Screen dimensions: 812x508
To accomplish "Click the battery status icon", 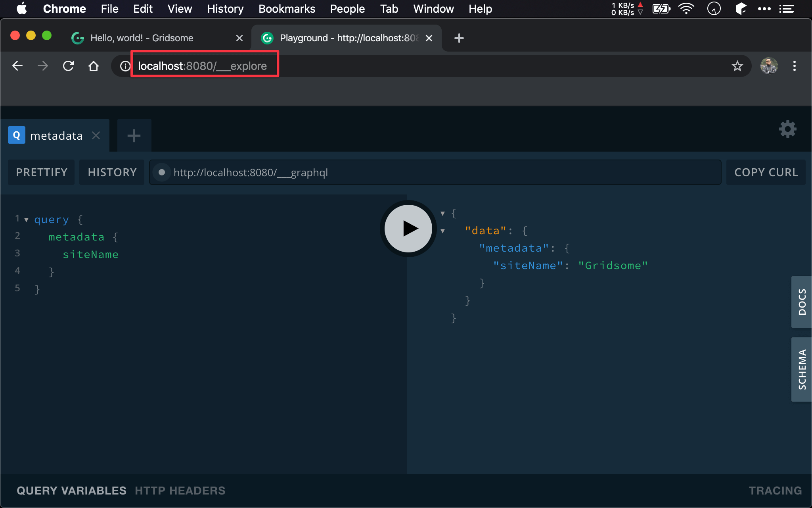I will 661,9.
